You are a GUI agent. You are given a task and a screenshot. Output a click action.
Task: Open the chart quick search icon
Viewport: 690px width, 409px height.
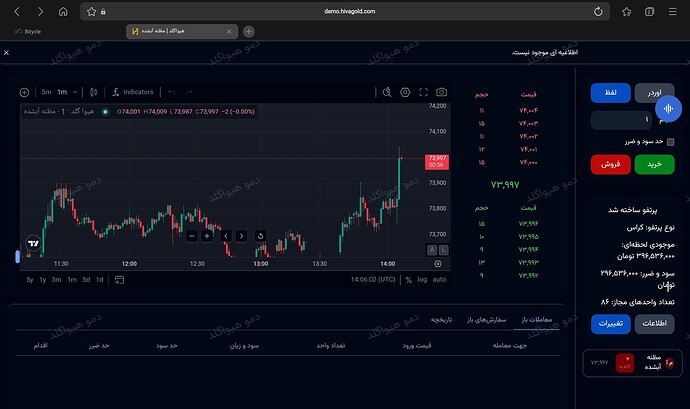click(x=387, y=92)
